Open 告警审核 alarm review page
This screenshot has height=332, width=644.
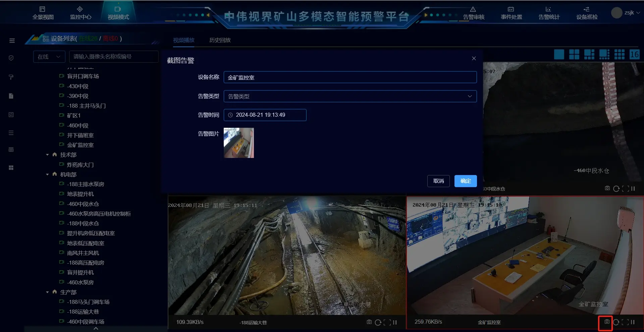click(473, 13)
